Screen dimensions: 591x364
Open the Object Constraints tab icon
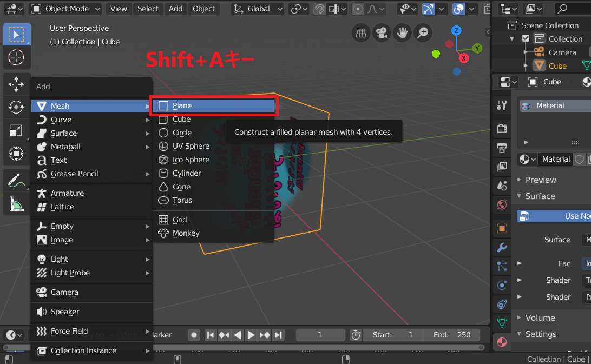click(x=502, y=304)
